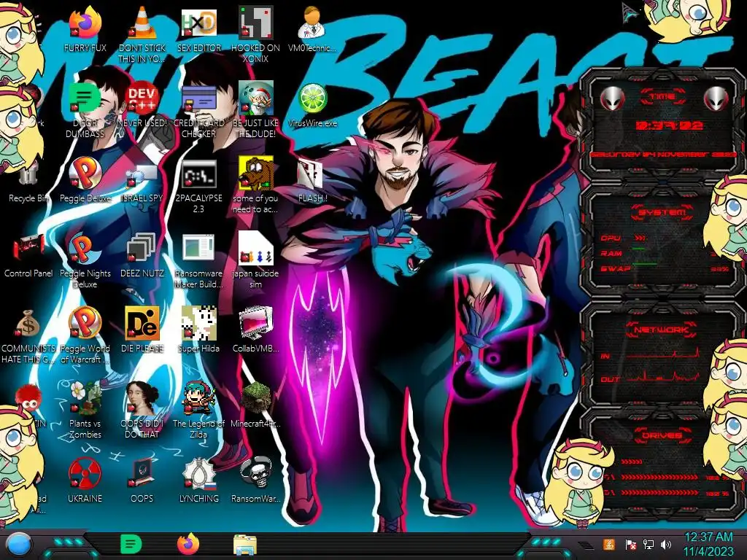Open the ISRAEL SPY shortcut

[x=142, y=174]
